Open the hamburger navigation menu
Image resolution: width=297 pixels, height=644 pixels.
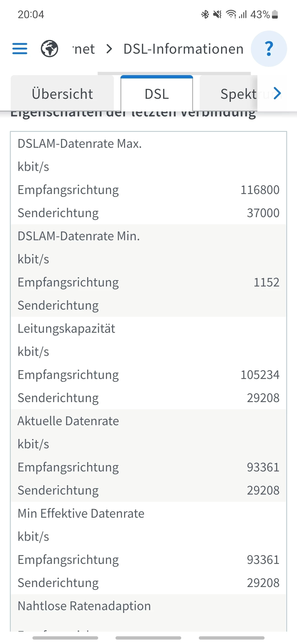point(20,49)
